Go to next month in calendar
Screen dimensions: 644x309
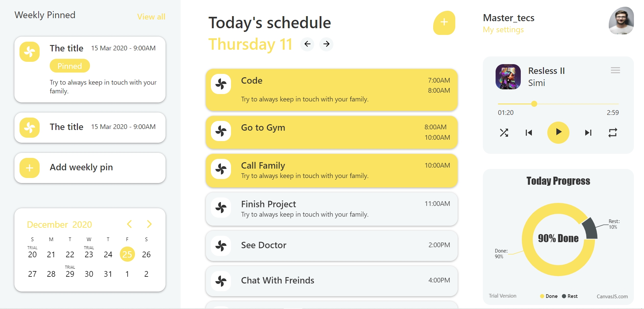coord(149,224)
